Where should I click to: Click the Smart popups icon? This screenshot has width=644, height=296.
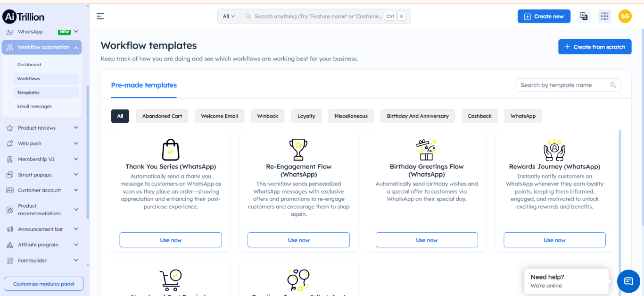(9, 175)
